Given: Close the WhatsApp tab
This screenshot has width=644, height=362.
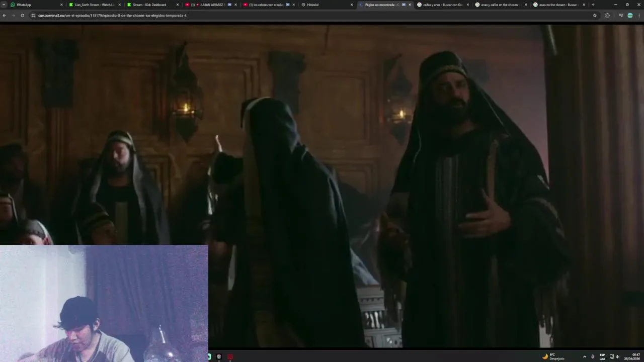Looking at the screenshot, I should click(x=61, y=5).
